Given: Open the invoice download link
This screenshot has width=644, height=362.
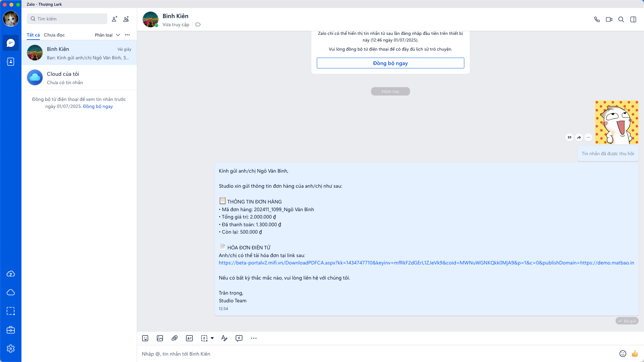Looking at the screenshot, I should pos(426,263).
